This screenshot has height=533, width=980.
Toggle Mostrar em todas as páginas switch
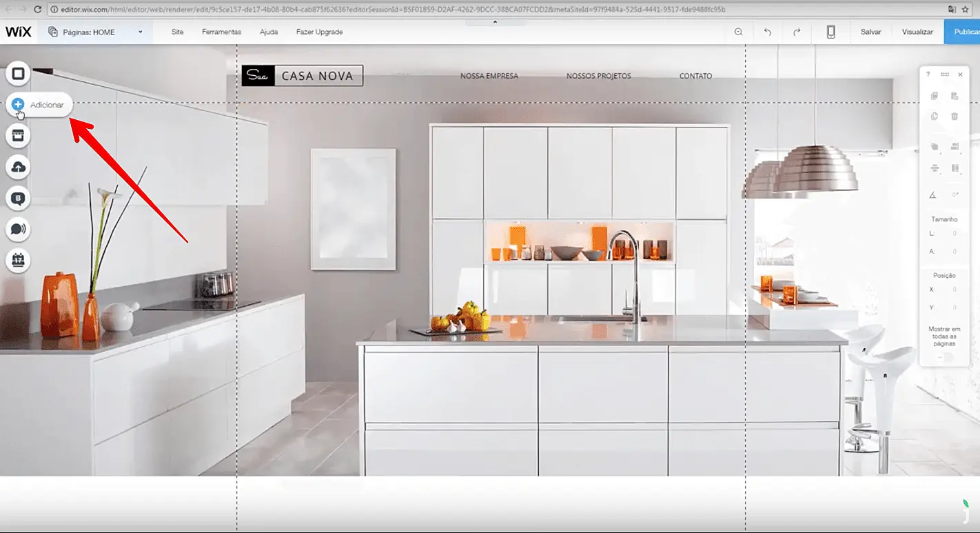point(945,357)
